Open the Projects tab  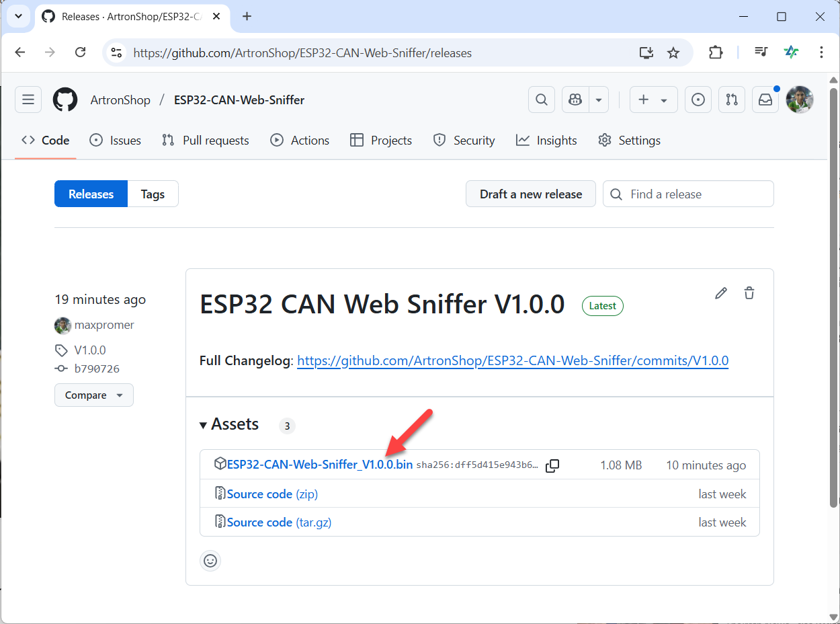pyautogui.click(x=381, y=141)
